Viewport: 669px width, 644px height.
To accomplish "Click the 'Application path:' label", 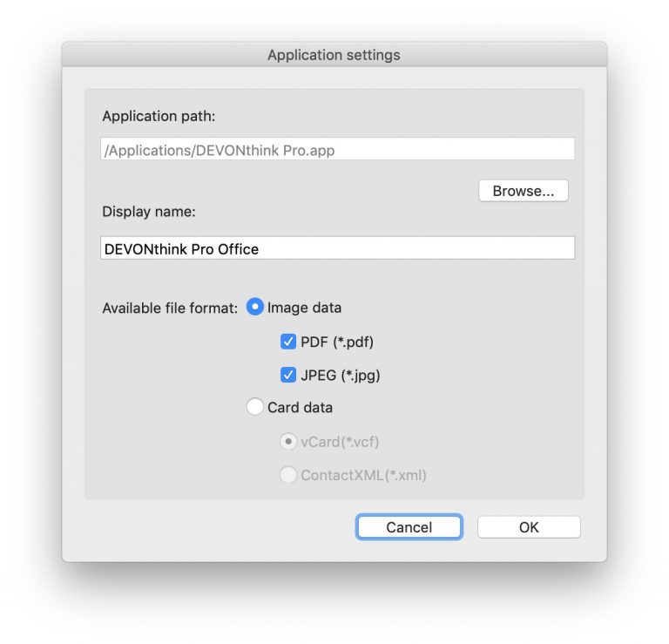I will (159, 116).
